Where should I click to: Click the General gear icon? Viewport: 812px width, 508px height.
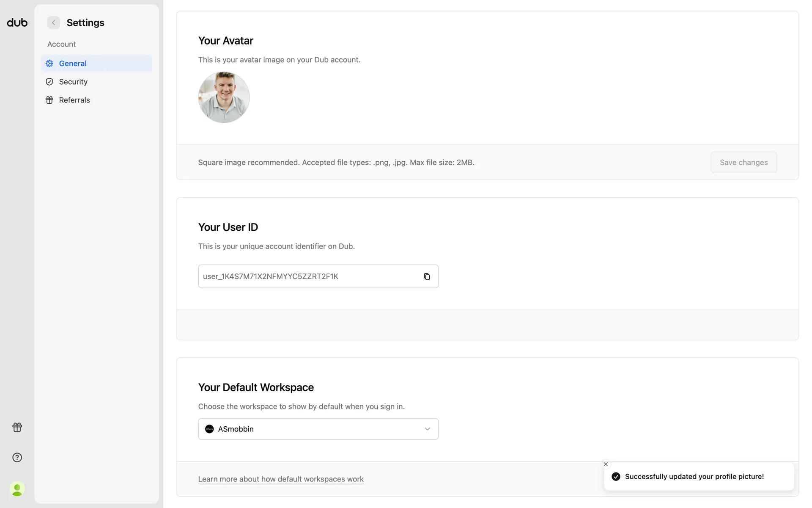click(x=49, y=63)
